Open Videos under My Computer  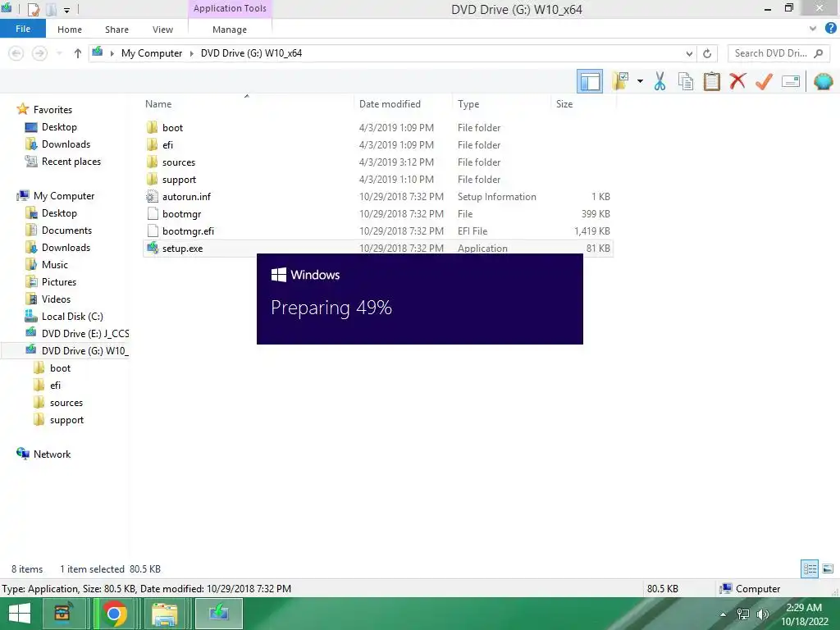(56, 299)
